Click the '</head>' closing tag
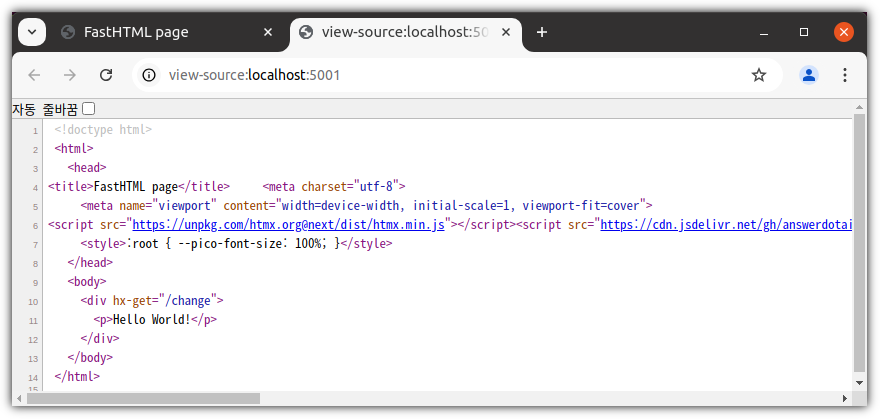 90,263
